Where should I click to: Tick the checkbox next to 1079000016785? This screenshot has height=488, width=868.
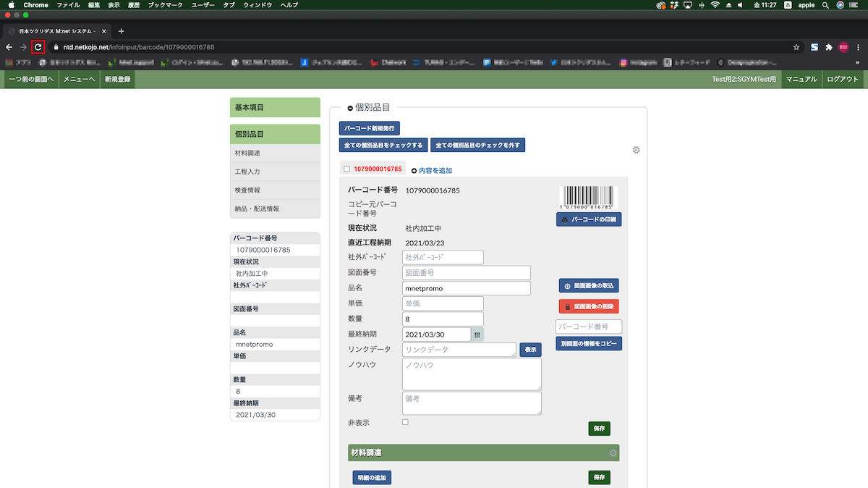coord(347,169)
